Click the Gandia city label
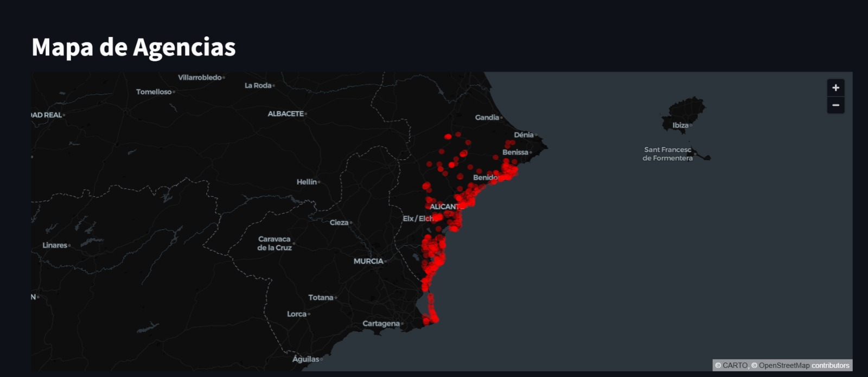 tap(487, 118)
